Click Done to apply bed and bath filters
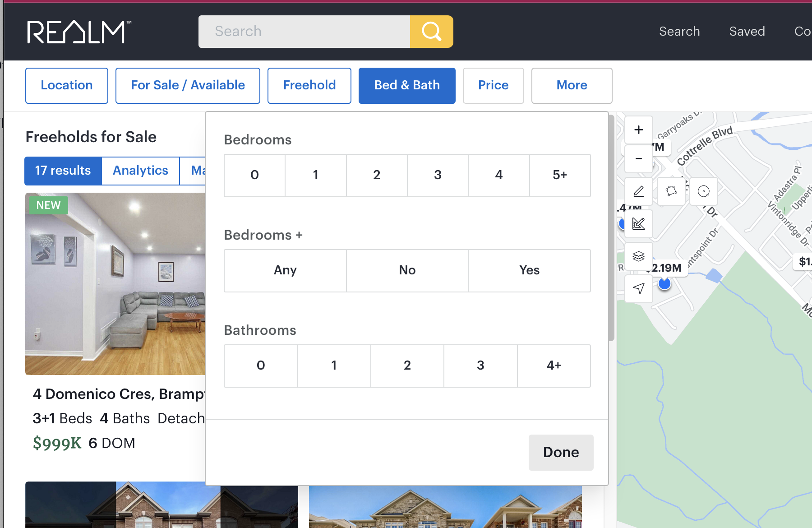 tap(561, 452)
